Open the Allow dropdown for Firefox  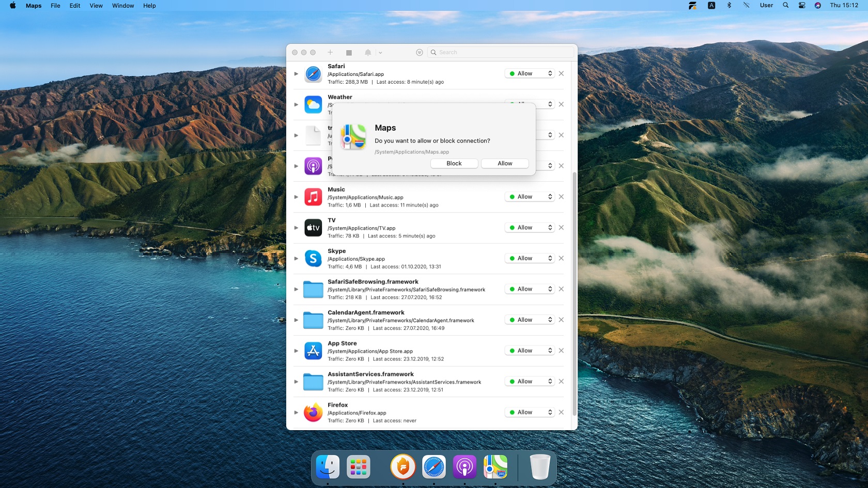pos(530,412)
